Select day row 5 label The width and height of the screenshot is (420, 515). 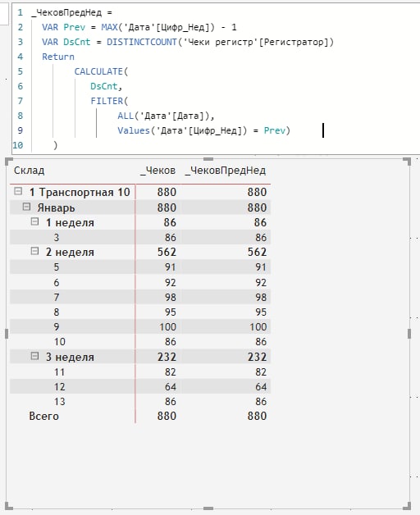pyautogui.click(x=57, y=267)
